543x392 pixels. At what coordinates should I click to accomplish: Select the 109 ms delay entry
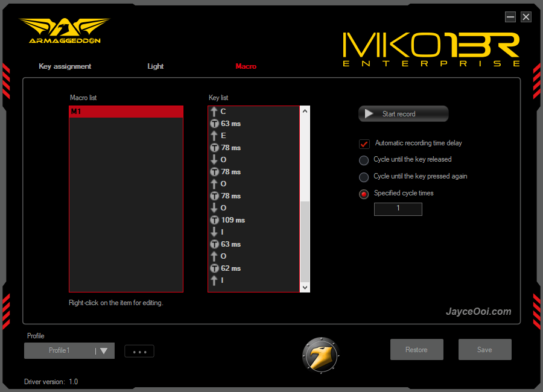coord(253,220)
